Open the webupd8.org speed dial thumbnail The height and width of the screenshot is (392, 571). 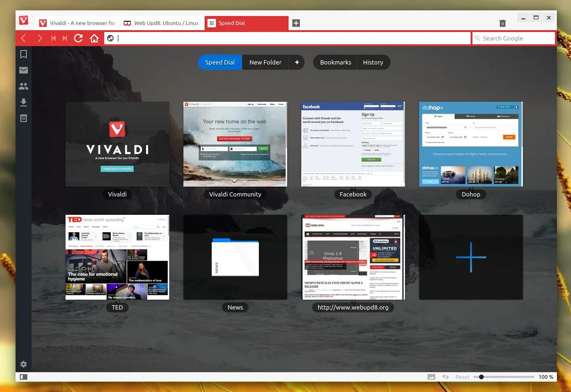pos(353,257)
